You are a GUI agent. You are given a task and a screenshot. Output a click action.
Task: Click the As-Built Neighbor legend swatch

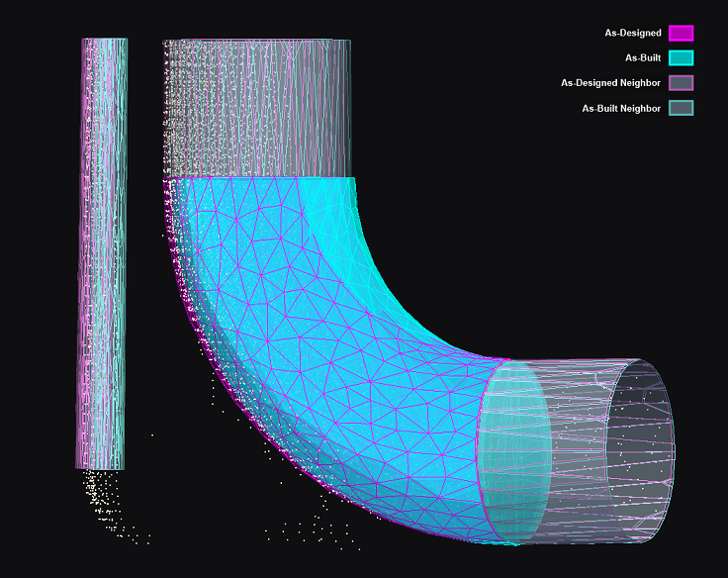(x=682, y=108)
